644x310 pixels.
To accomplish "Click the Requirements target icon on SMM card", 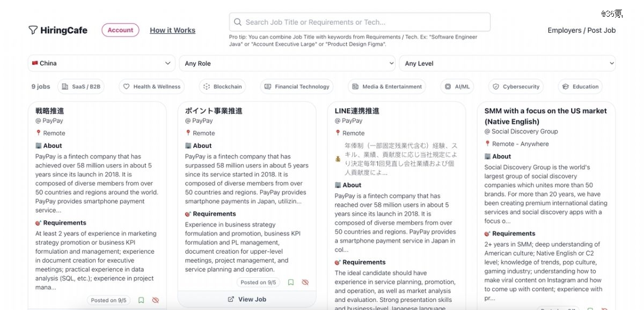I will 487,233.
